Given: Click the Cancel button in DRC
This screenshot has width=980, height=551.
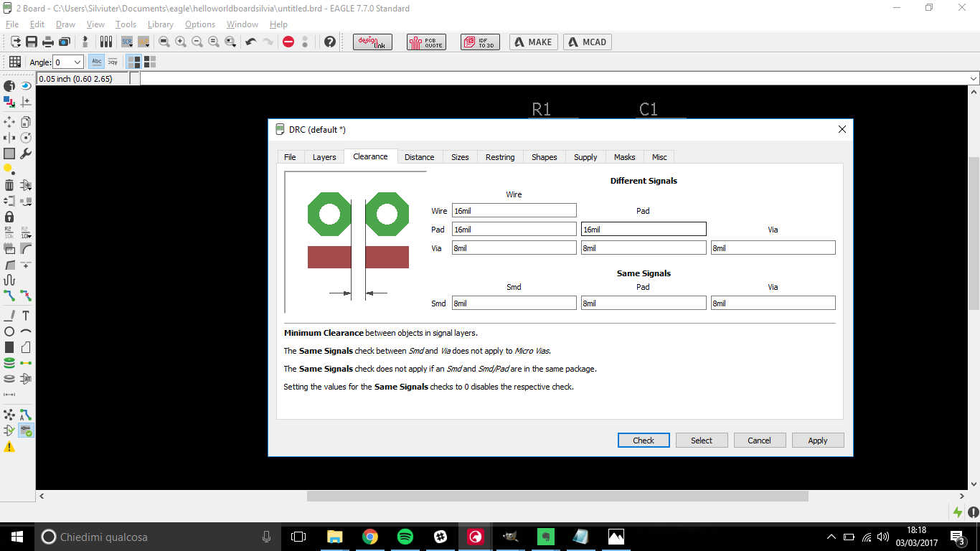Looking at the screenshot, I should coord(759,441).
